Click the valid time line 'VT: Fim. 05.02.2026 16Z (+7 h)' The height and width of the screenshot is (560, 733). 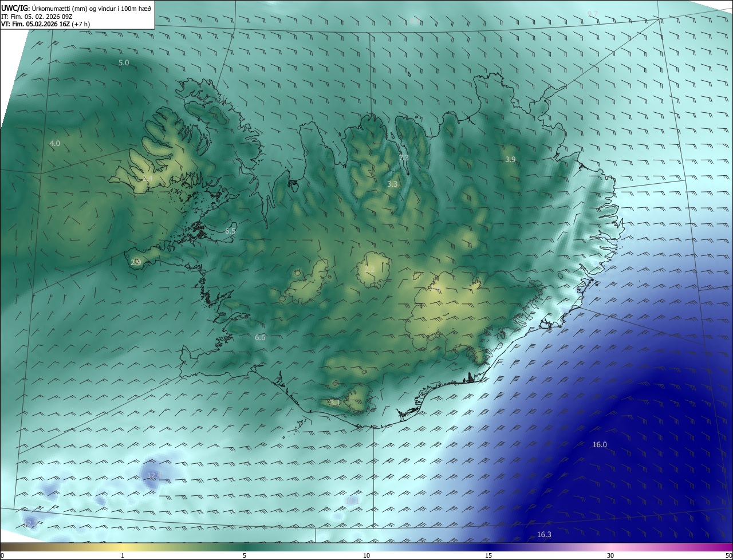click(x=46, y=24)
